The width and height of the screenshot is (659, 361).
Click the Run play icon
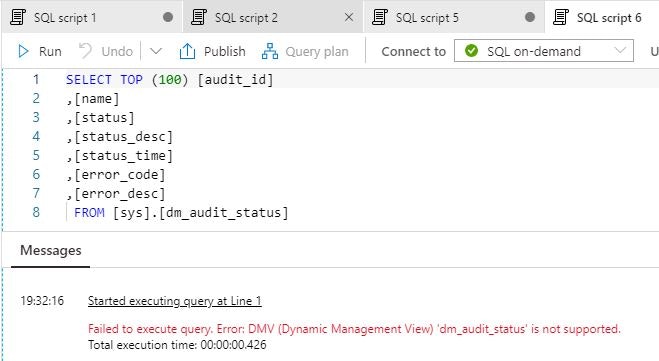(24, 51)
